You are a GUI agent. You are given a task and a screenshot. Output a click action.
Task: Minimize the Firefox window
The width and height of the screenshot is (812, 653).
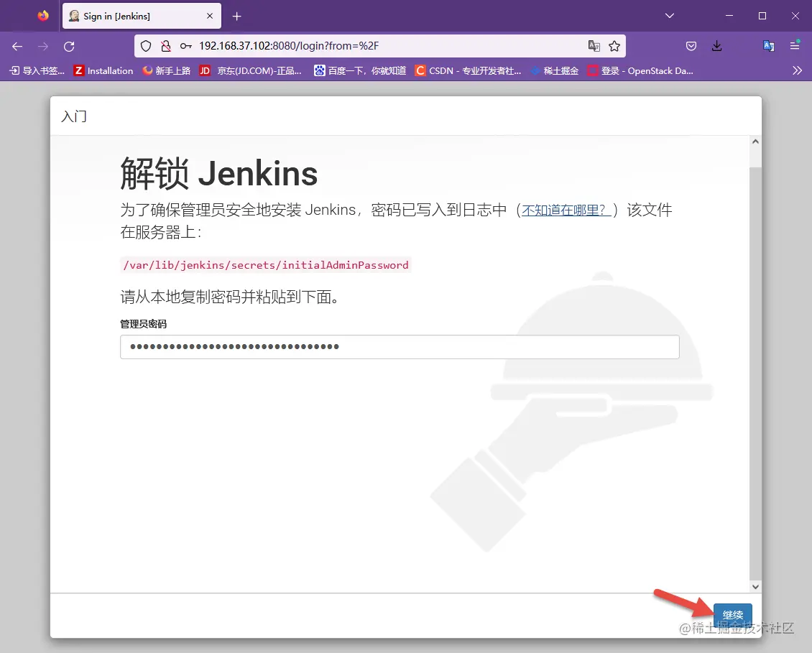[x=729, y=16]
